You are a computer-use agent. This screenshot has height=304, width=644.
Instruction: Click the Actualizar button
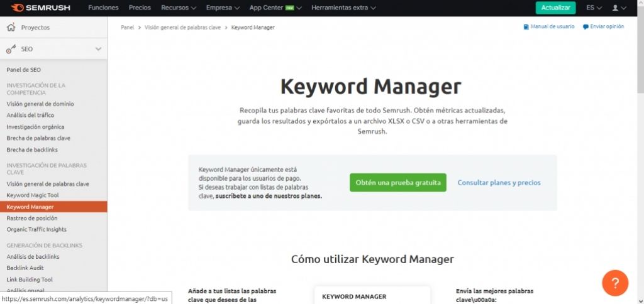point(555,8)
